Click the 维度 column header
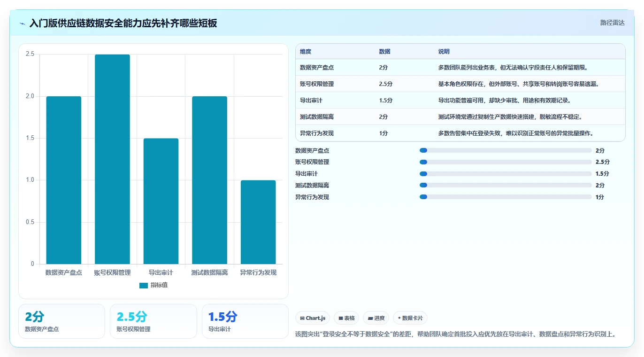The width and height of the screenshot is (644, 357). pos(306,52)
